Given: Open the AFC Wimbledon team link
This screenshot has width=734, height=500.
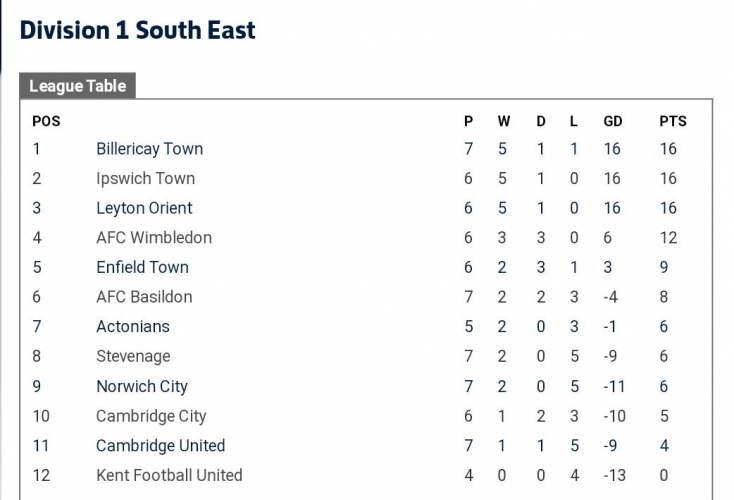Looking at the screenshot, I should pyautogui.click(x=154, y=237).
